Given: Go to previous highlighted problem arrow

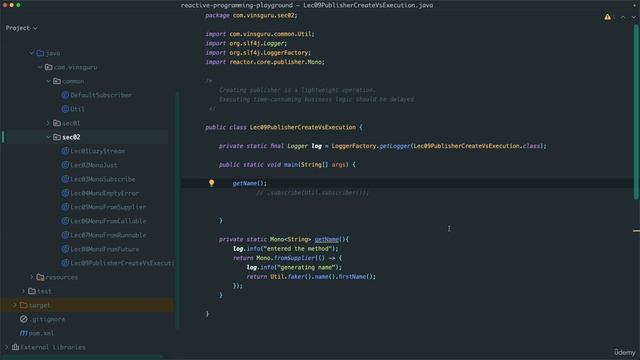Looking at the screenshot, I should [x=623, y=17].
